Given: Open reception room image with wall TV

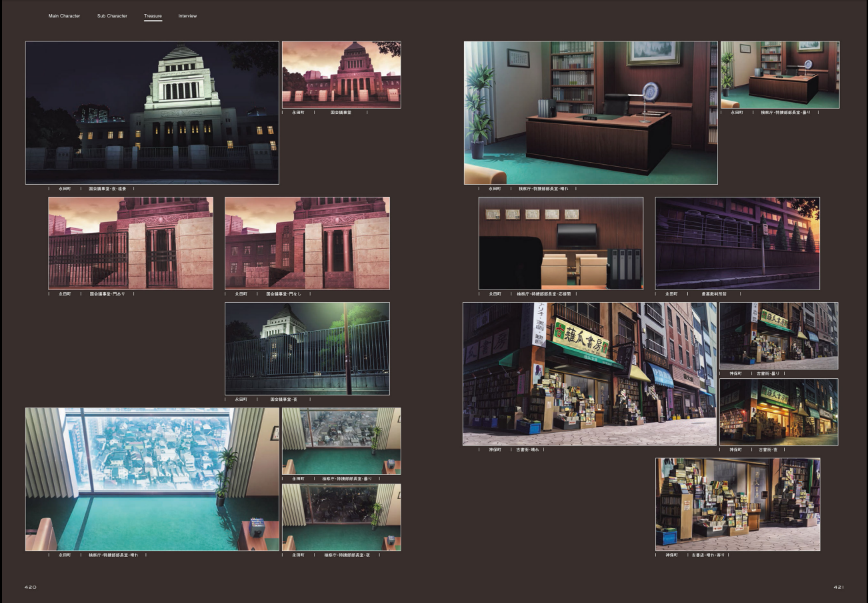Looking at the screenshot, I should [x=561, y=243].
